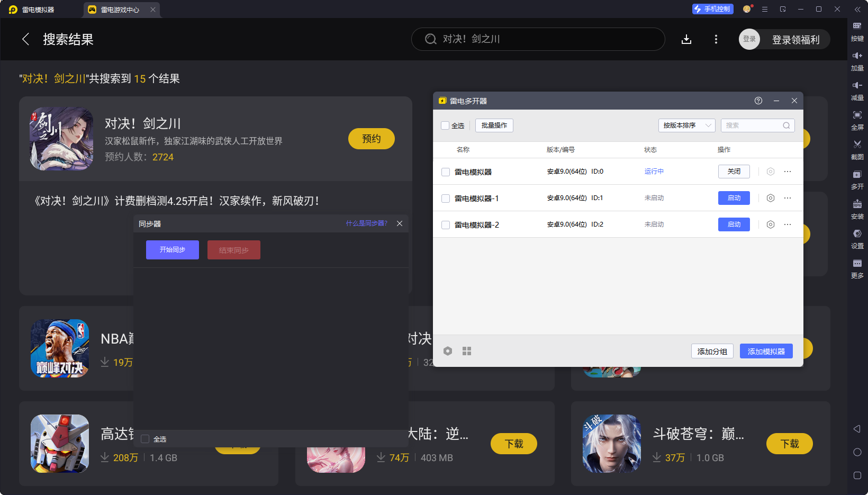
Task: Open the 什么是同步器? link
Action: (x=367, y=223)
